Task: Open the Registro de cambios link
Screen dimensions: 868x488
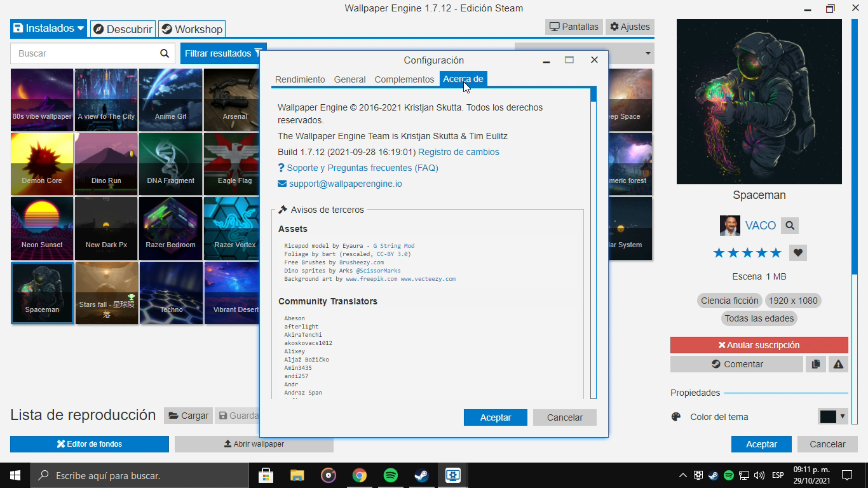Action: (459, 152)
